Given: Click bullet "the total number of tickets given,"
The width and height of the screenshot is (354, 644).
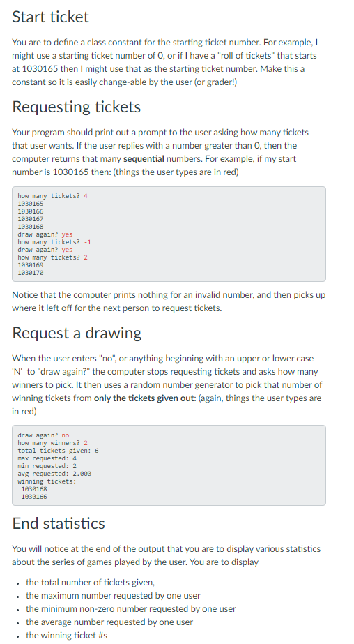Looking at the screenshot, I should [x=91, y=583].
